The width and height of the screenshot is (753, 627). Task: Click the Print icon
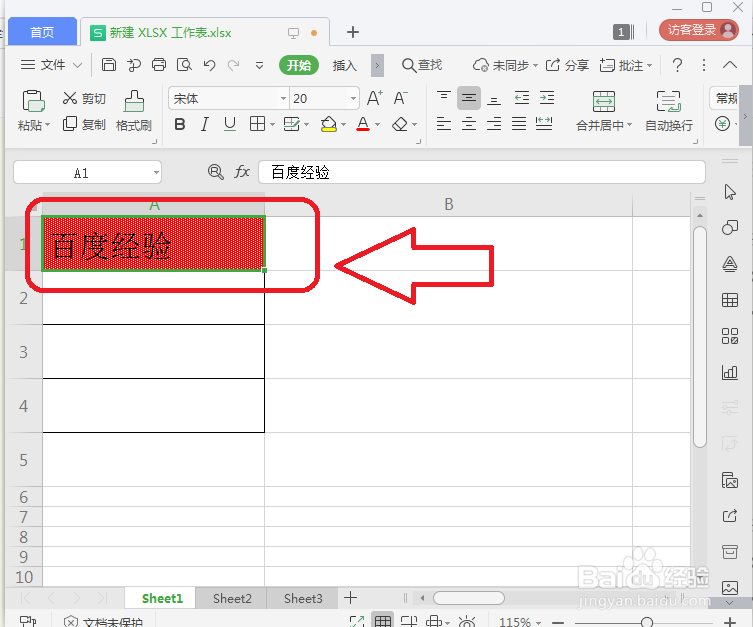pos(159,64)
